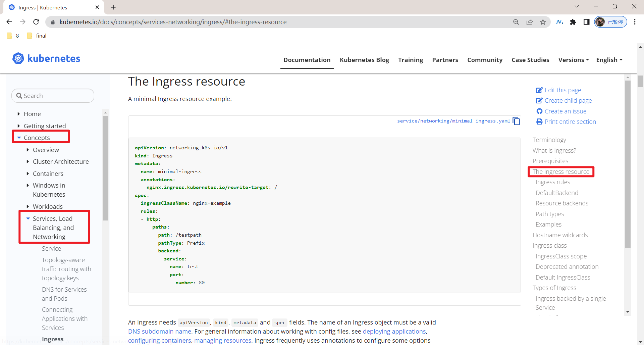
Task: Open the profile avatar button
Action: click(x=610, y=22)
